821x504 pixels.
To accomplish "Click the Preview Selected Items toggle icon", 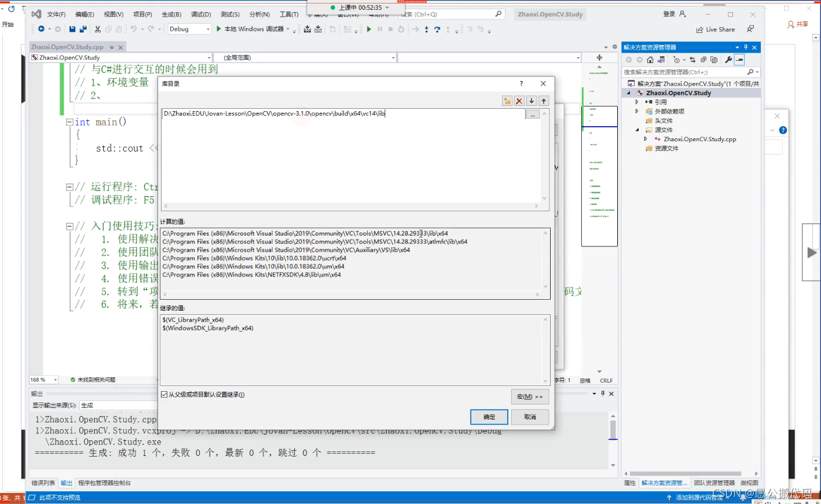I will point(739,60).
